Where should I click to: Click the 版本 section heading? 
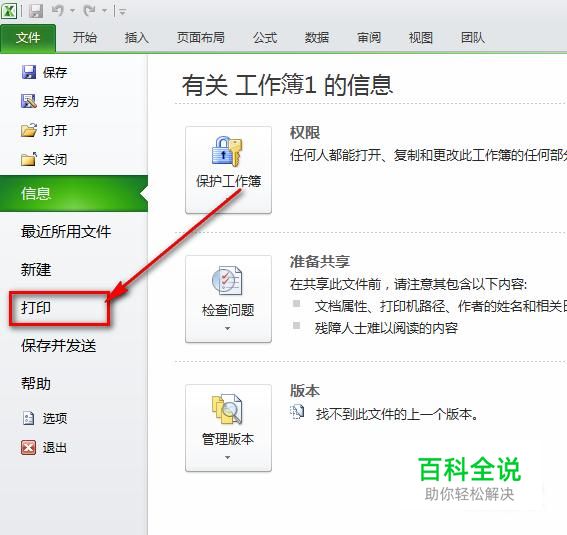[x=305, y=390]
